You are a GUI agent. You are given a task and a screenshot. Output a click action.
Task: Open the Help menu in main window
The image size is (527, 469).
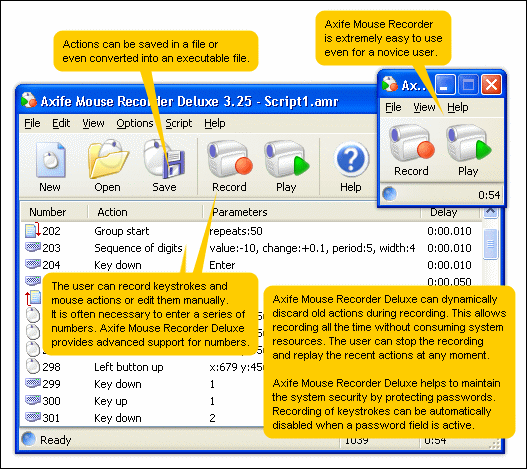215,123
